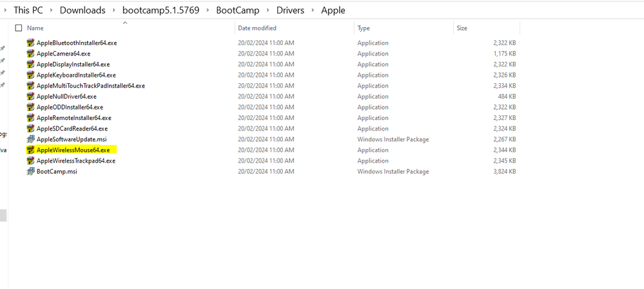This screenshot has width=644, height=289.
Task: Click the AppleDisplayInstaller64.exe file icon
Action: 30,64
